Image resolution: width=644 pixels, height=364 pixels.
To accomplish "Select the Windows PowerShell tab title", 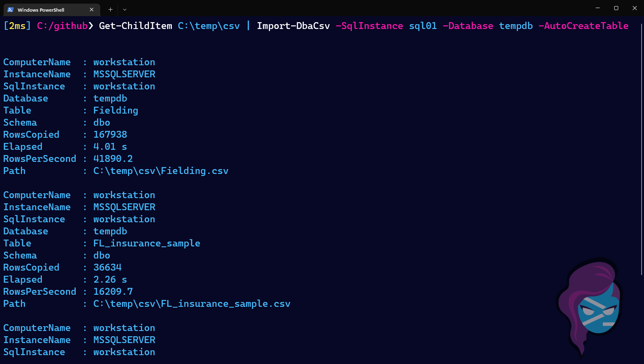I will tap(41, 10).
